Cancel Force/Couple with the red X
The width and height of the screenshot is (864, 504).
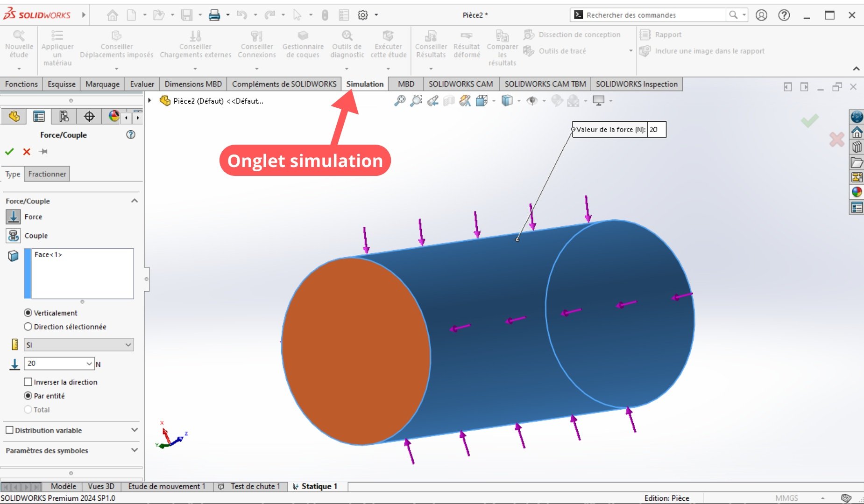[x=27, y=152]
